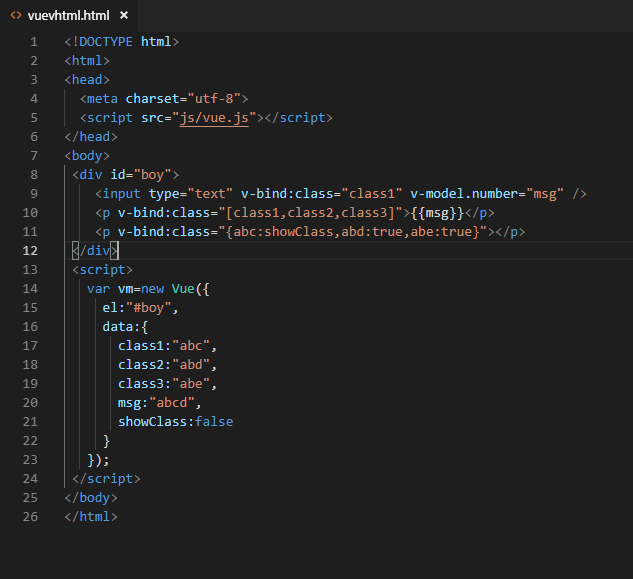This screenshot has width=633, height=579.
Task: Click the closing html tag on line 26
Action: click(x=91, y=517)
